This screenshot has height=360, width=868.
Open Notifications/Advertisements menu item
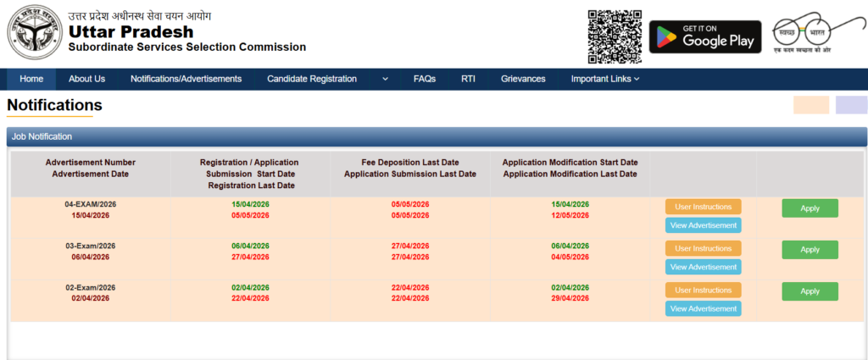point(186,79)
